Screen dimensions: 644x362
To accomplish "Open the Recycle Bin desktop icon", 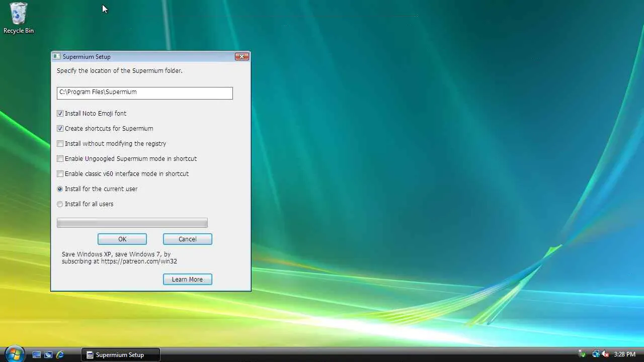I will click(x=19, y=18).
